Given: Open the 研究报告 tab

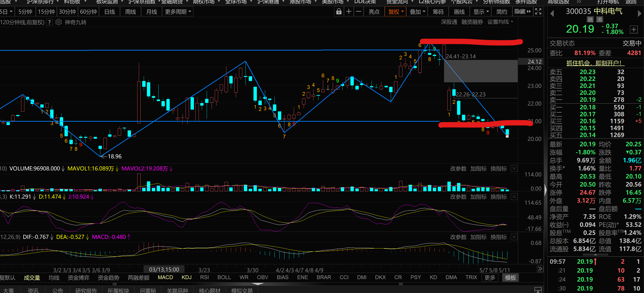Looking at the screenshot, I should [86, 290].
